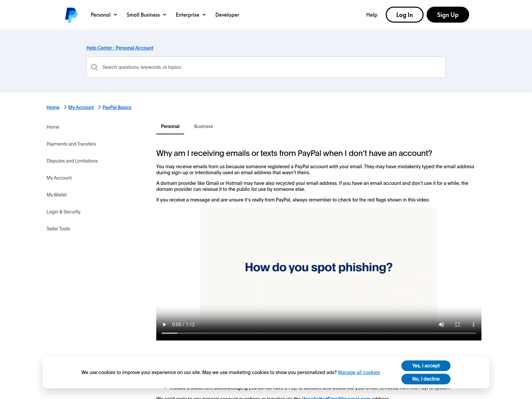Focus the search questions input field
The image size is (532, 399).
[x=266, y=67]
